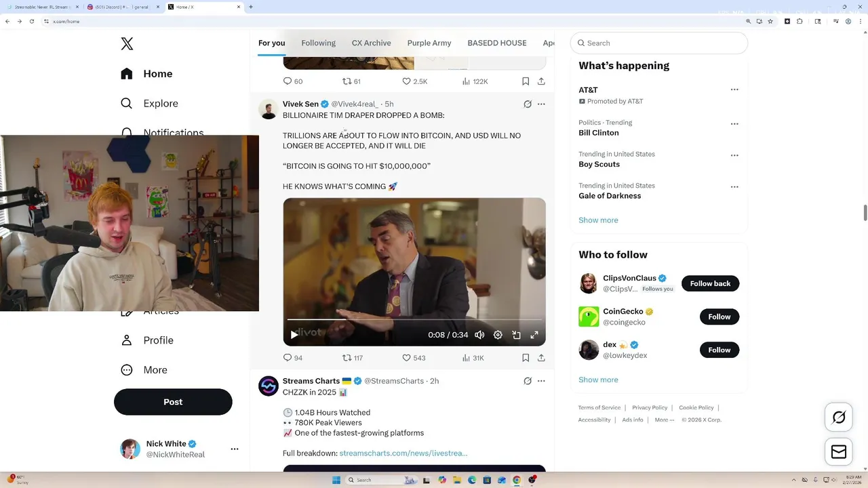Image resolution: width=868 pixels, height=488 pixels.
Task: Click the Post button
Action: point(173,402)
